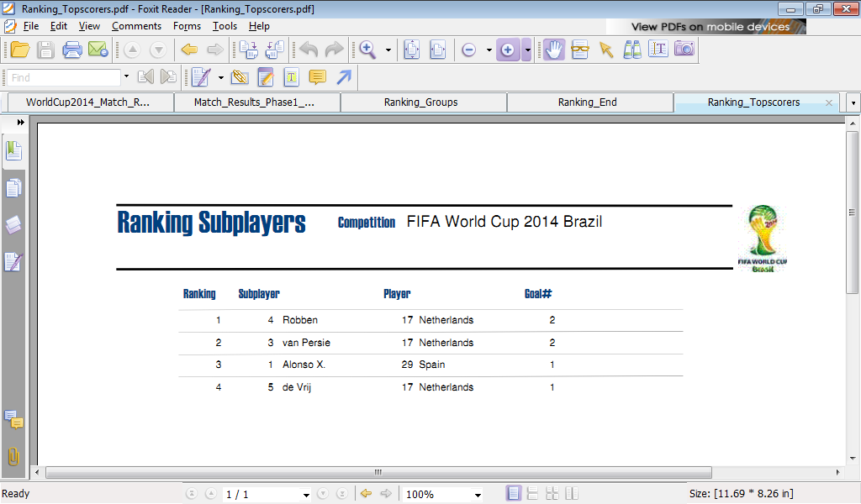Toggle zoom in mode with the plus icon
Viewport: 861px width, 504px height.
(x=507, y=50)
